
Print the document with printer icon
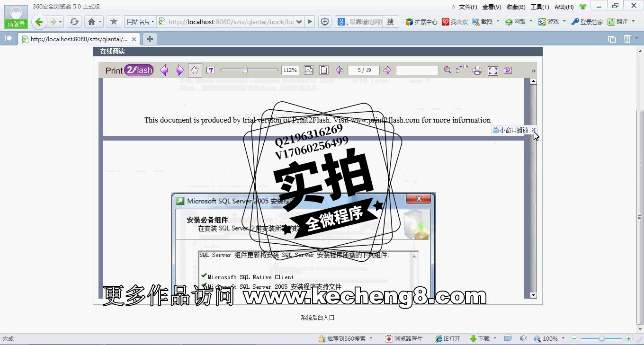477,71
